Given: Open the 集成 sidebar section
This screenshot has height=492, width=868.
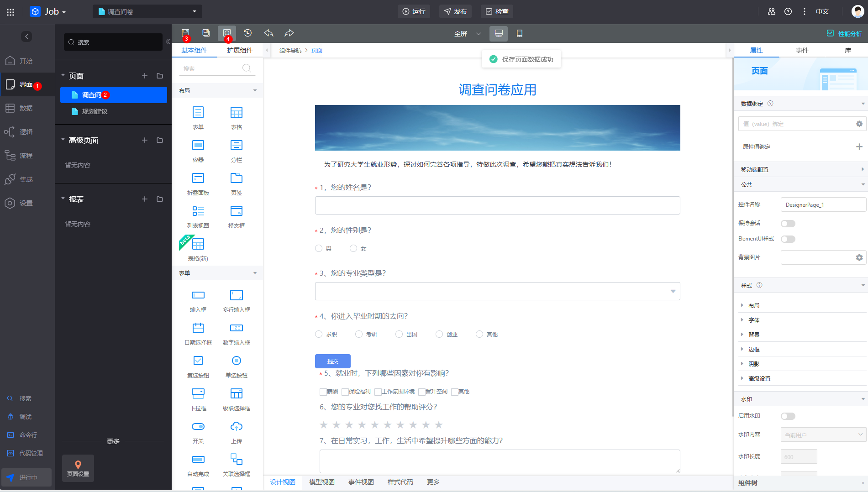Looking at the screenshot, I should pos(27,179).
